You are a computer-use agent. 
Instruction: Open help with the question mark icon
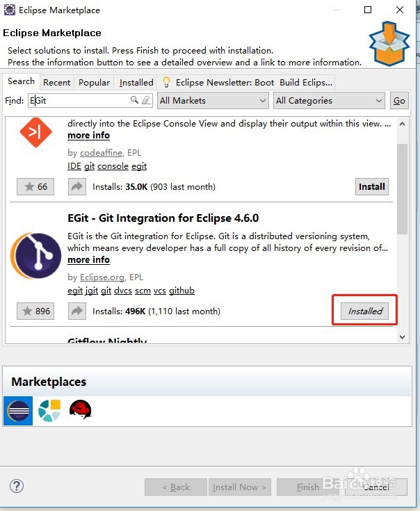16,486
